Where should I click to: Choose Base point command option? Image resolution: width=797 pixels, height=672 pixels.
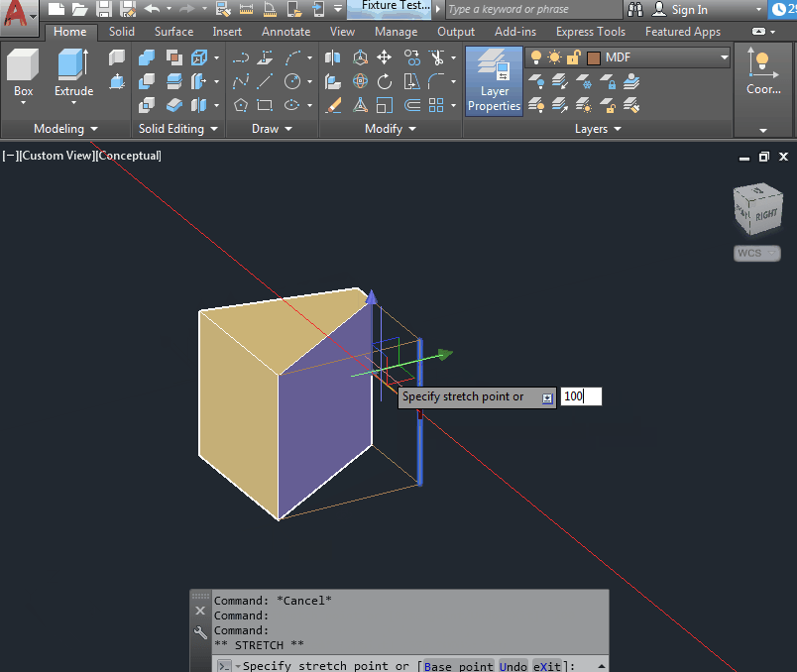(x=459, y=666)
